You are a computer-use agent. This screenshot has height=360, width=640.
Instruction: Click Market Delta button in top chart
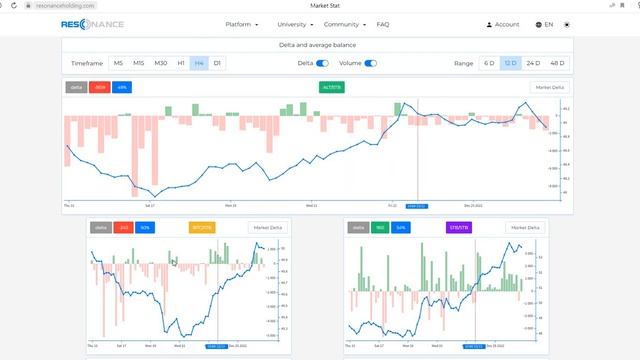tap(549, 87)
